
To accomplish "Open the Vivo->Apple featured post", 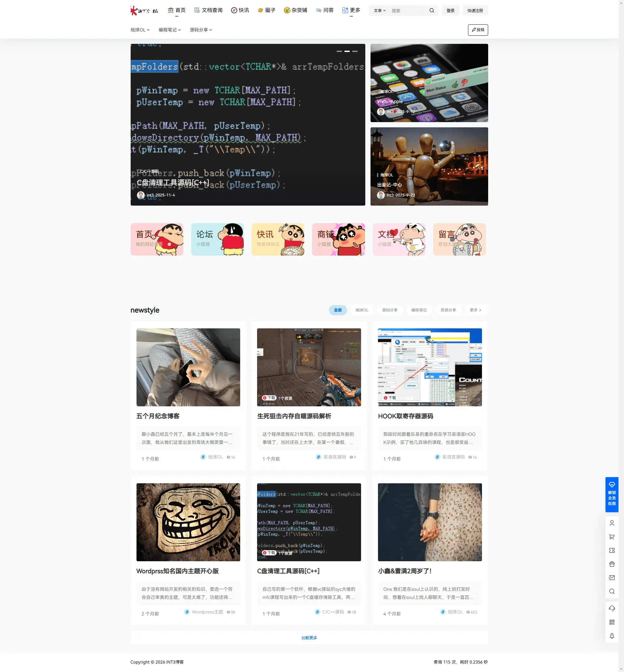I will 429,83.
